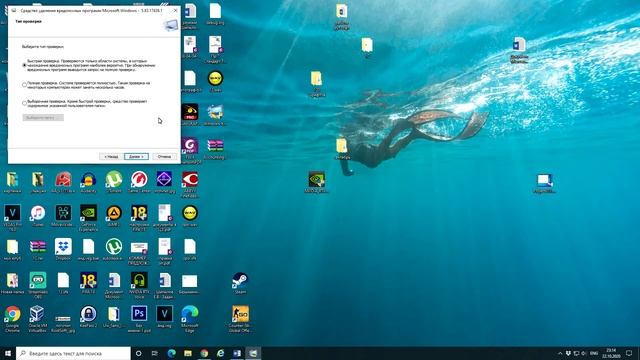640x360 pixels.
Task: Select the full scan radio option
Action: point(24,85)
